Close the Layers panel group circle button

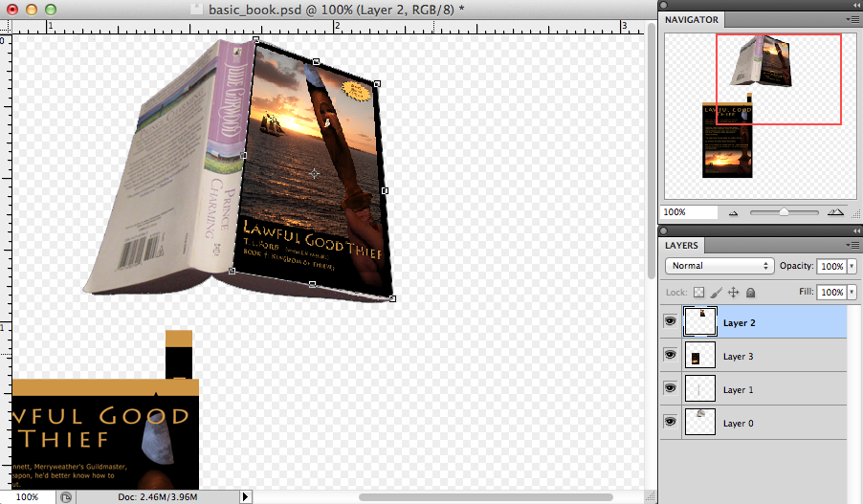(664, 231)
